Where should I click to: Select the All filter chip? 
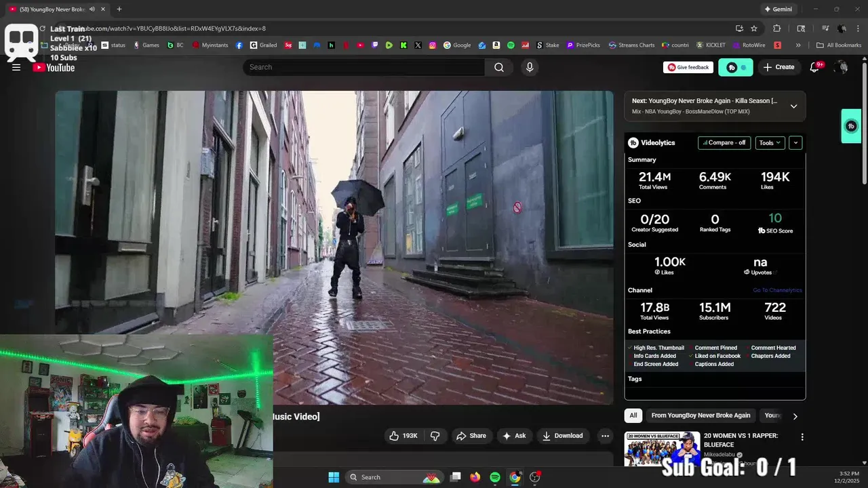pyautogui.click(x=633, y=415)
